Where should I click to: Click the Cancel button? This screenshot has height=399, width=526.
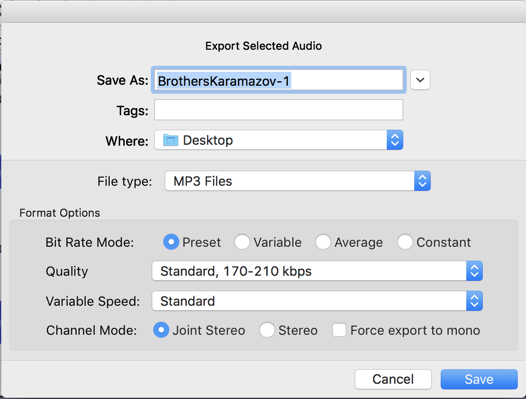tap(393, 379)
